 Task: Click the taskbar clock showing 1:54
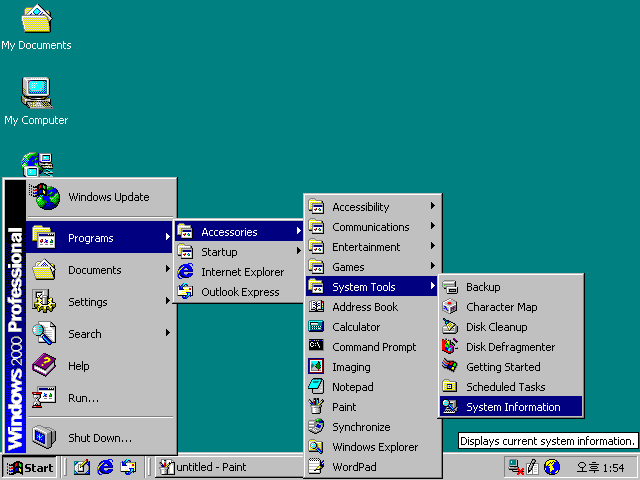coord(600,467)
